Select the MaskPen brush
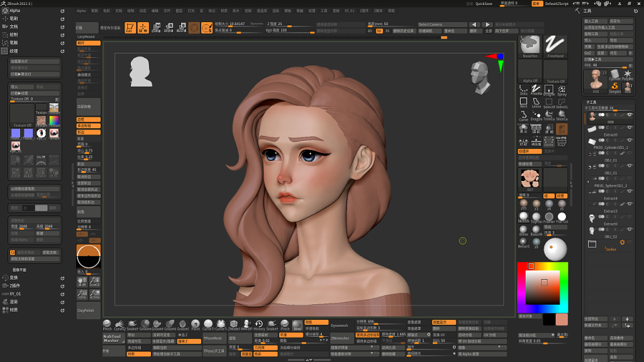 click(528, 45)
